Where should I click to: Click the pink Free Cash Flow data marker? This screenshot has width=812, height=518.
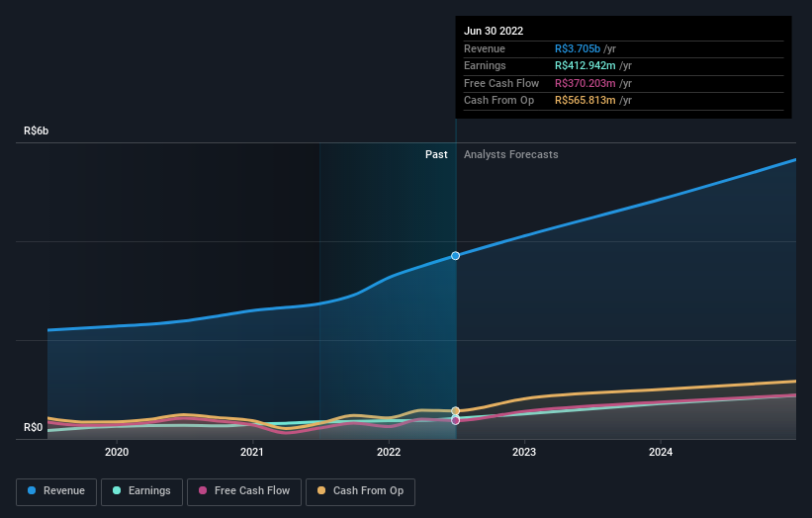click(x=455, y=421)
